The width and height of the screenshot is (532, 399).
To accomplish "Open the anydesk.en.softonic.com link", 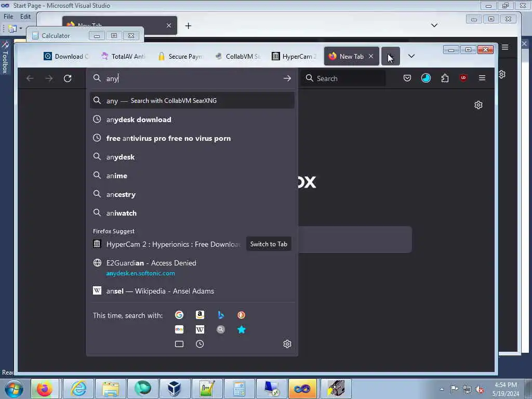I will click(140, 273).
